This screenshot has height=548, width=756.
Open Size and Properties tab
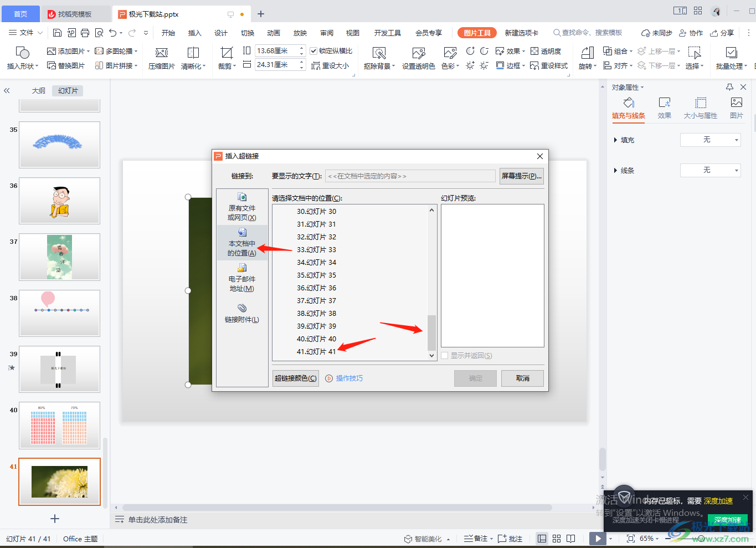(701, 108)
